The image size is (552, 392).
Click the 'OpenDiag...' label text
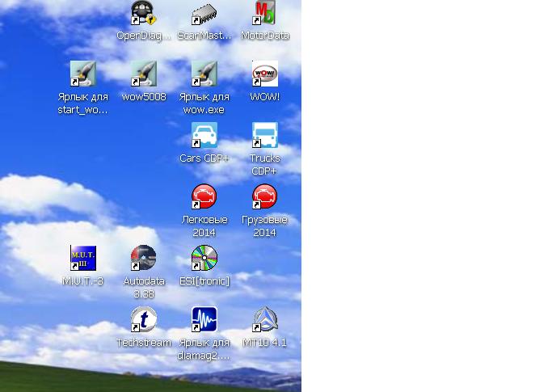(144, 36)
